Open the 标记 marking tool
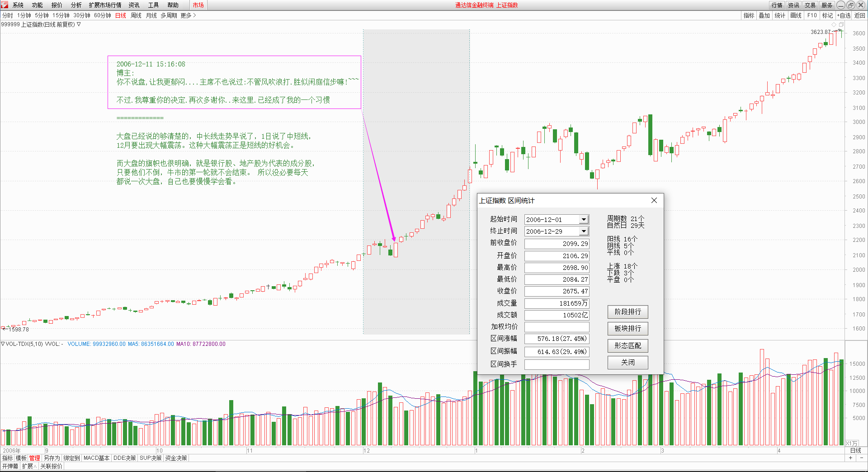The width and height of the screenshot is (868, 472). [827, 15]
